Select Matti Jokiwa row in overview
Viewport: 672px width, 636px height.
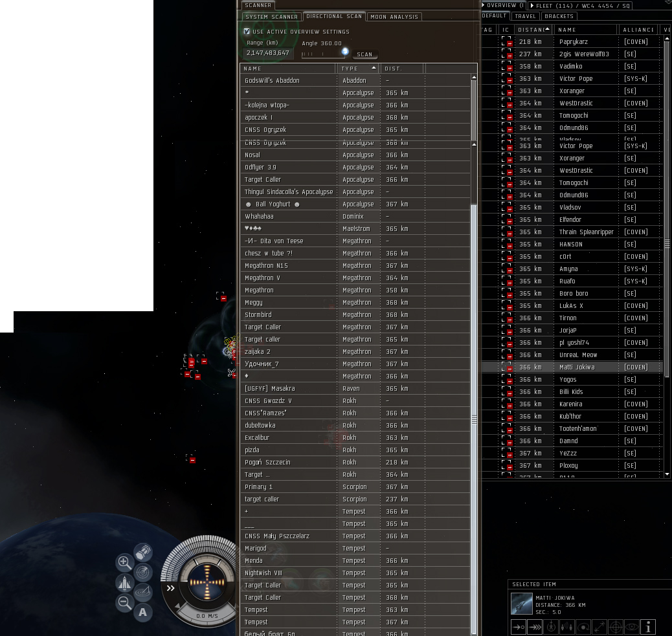point(572,367)
